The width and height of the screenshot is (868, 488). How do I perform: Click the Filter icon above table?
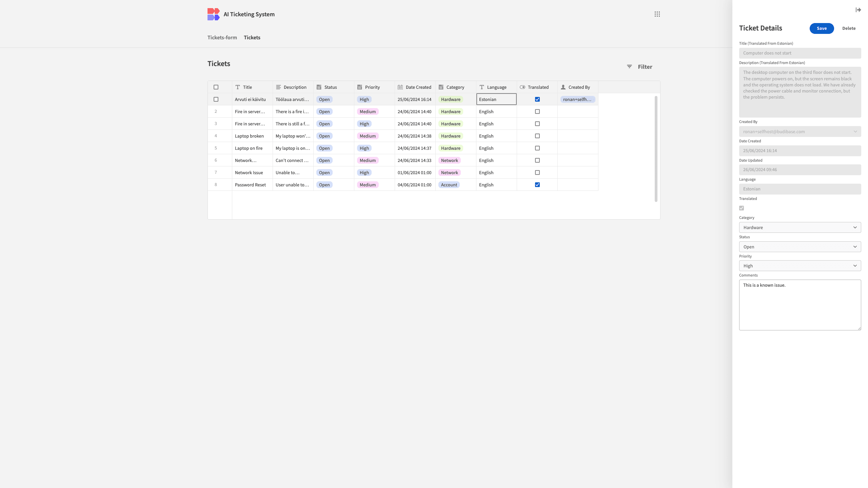(629, 67)
